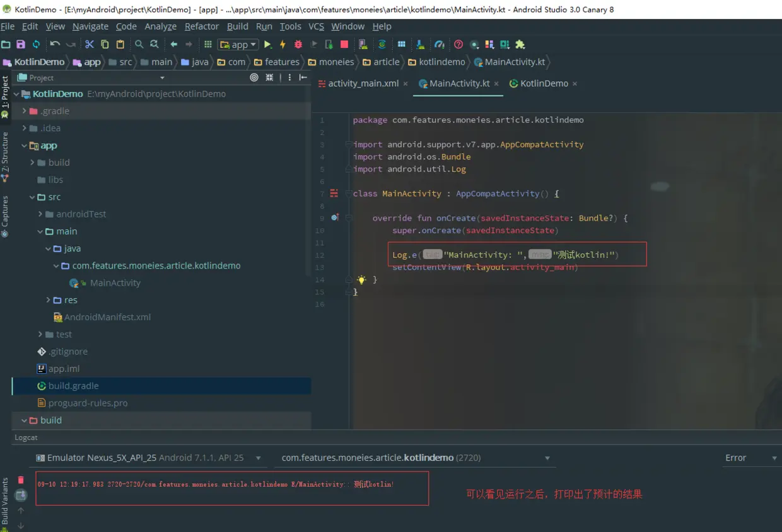Run the app with green play icon

pyautogui.click(x=268, y=44)
